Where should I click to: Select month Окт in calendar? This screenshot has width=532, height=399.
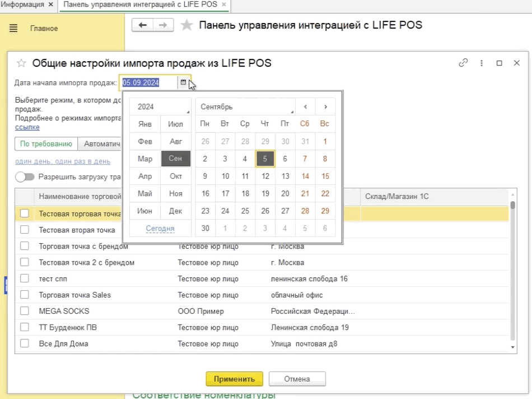175,176
